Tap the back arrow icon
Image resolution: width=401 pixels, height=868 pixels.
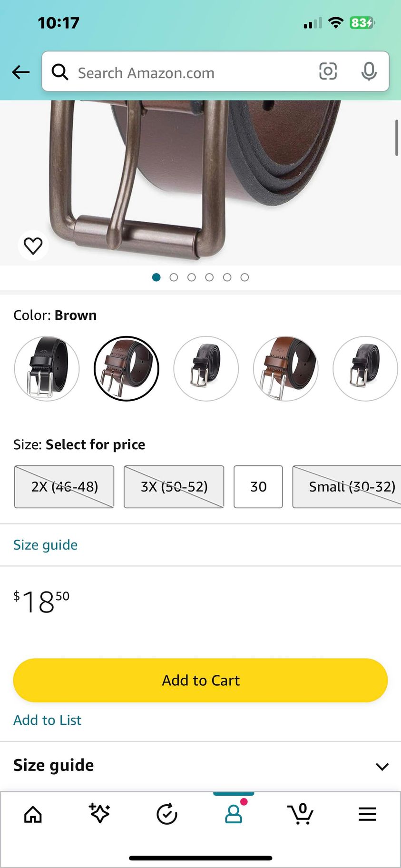[x=21, y=72]
